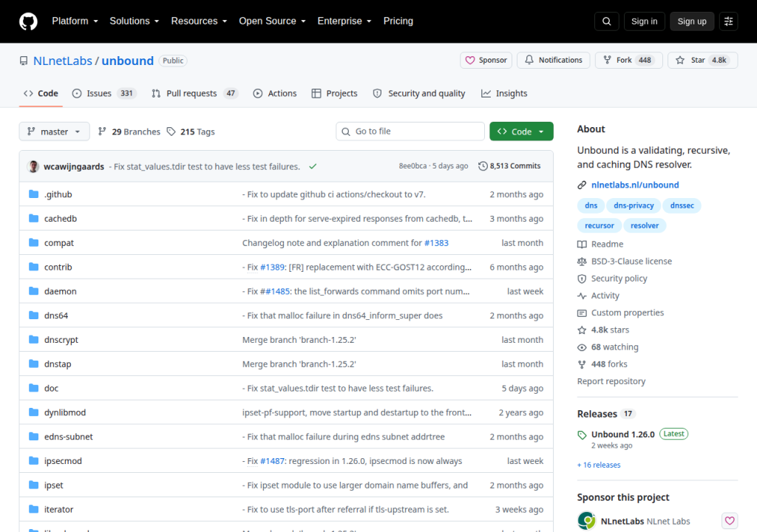Open the Projects tab

point(335,94)
